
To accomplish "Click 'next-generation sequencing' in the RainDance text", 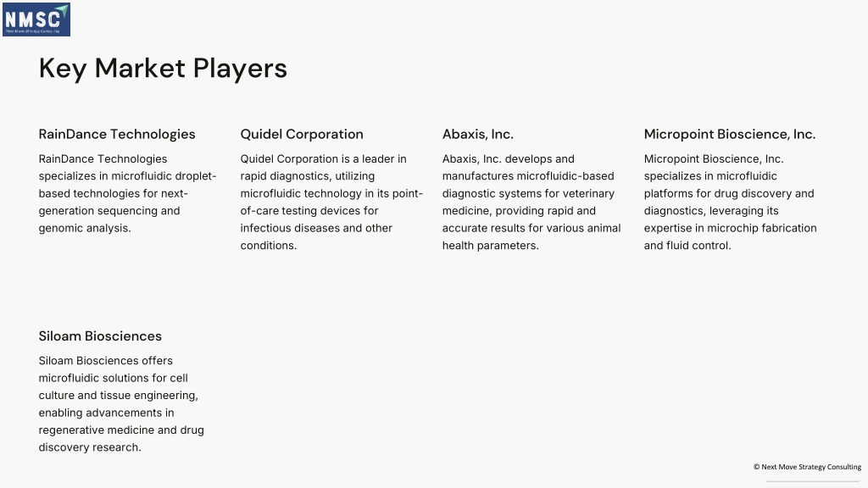I will [114, 202].
